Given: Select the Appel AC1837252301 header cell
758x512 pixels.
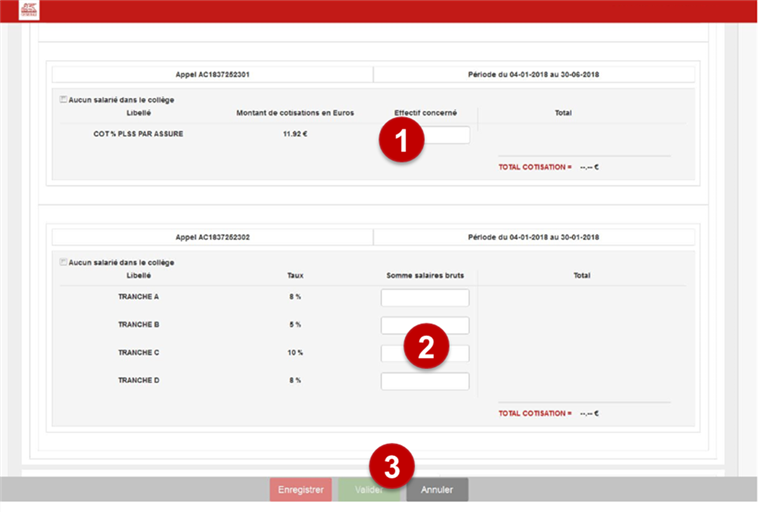Looking at the screenshot, I should tap(212, 74).
